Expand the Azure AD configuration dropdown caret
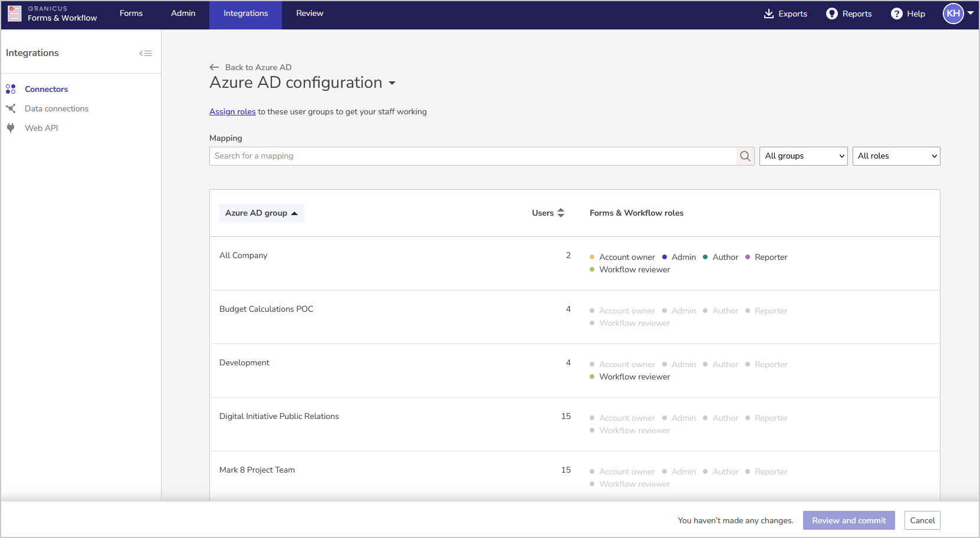This screenshot has height=538, width=980. [393, 83]
